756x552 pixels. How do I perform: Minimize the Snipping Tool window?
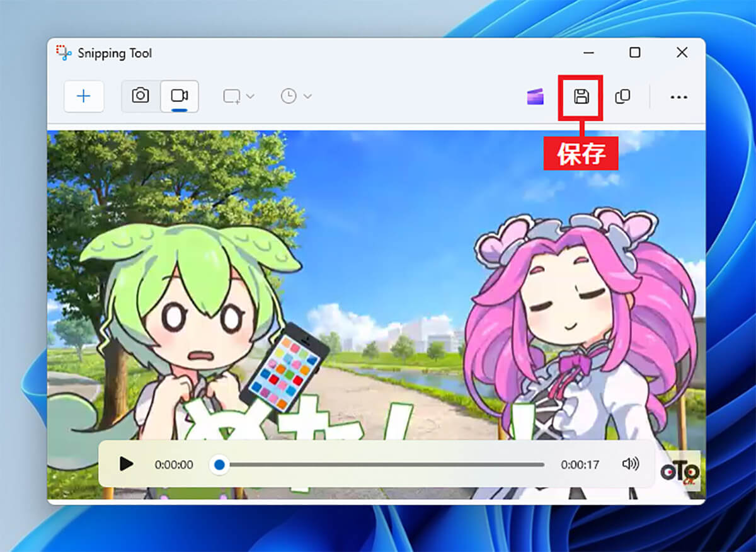coord(588,53)
